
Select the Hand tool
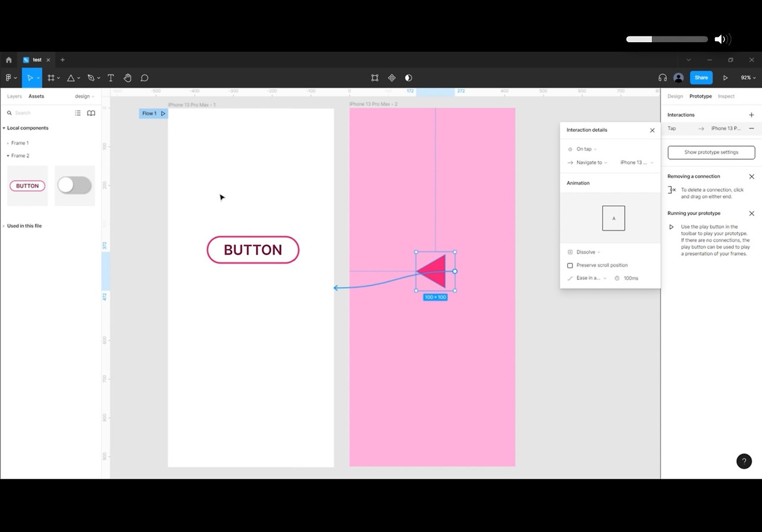pyautogui.click(x=127, y=78)
